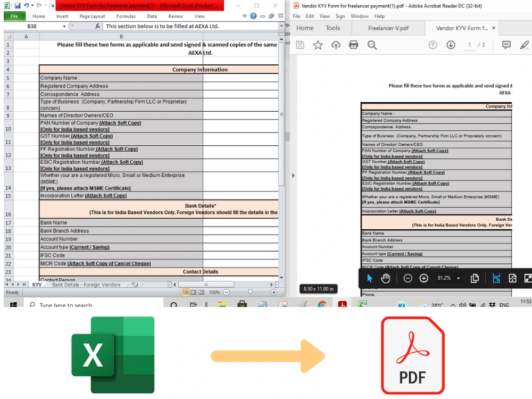The height and width of the screenshot is (399, 532).
Task: Open the Data ribbon tab
Action: [x=152, y=16]
